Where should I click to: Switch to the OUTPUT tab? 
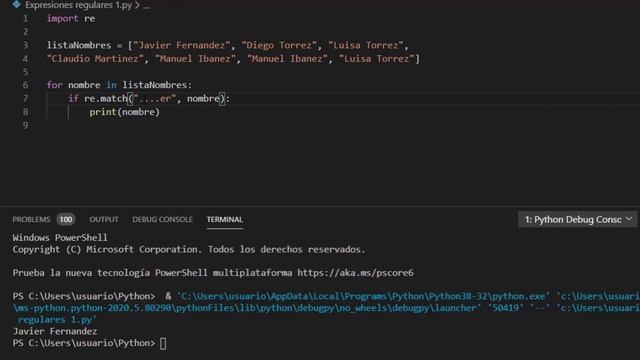104,220
